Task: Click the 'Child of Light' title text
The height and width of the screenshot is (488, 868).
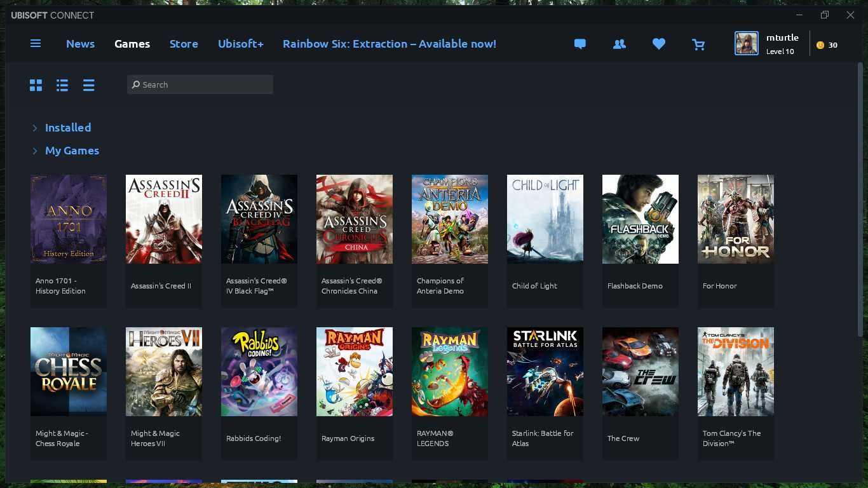Action: pyautogui.click(x=534, y=286)
